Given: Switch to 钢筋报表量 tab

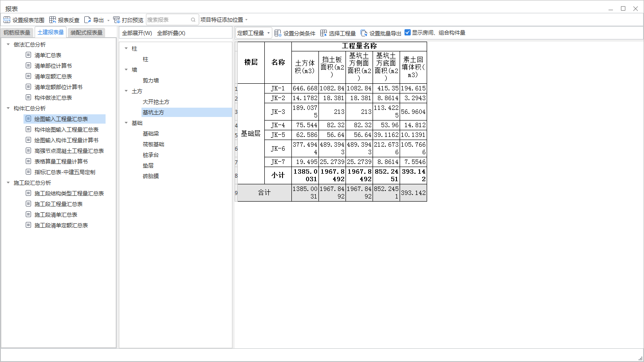Looking at the screenshot, I should [x=17, y=32].
